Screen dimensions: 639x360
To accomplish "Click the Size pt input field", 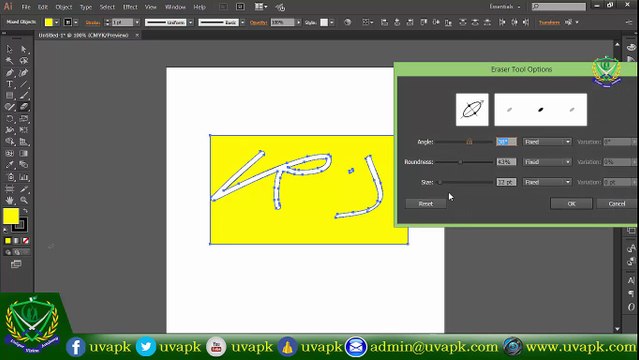I will pos(506,182).
